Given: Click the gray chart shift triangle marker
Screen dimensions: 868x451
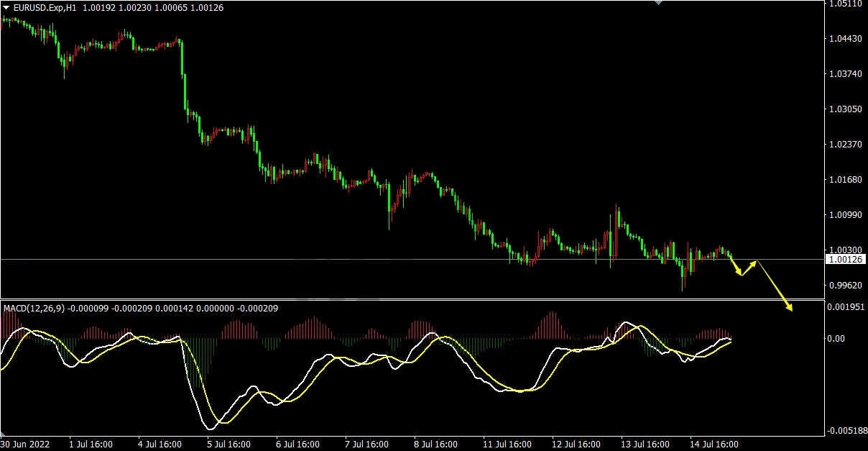Looking at the screenshot, I should pos(658,3).
